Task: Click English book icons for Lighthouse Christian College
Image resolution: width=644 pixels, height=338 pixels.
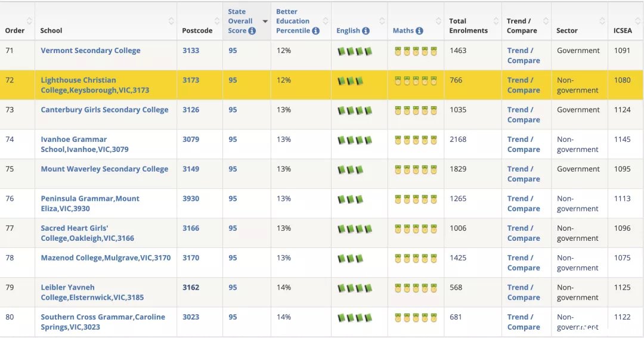Action: [x=351, y=81]
